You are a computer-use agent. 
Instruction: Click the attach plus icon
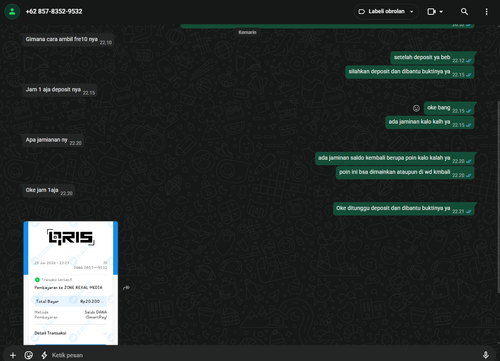[13, 355]
